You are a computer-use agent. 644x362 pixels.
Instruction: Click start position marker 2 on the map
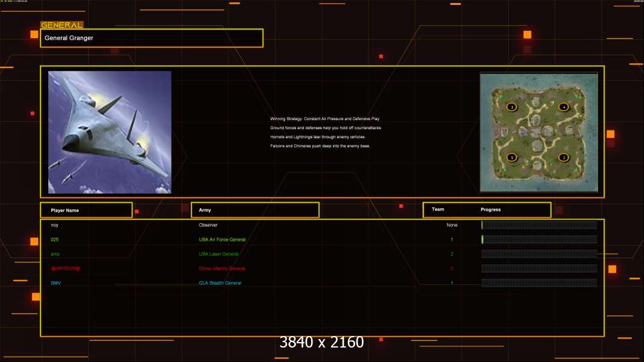[564, 157]
